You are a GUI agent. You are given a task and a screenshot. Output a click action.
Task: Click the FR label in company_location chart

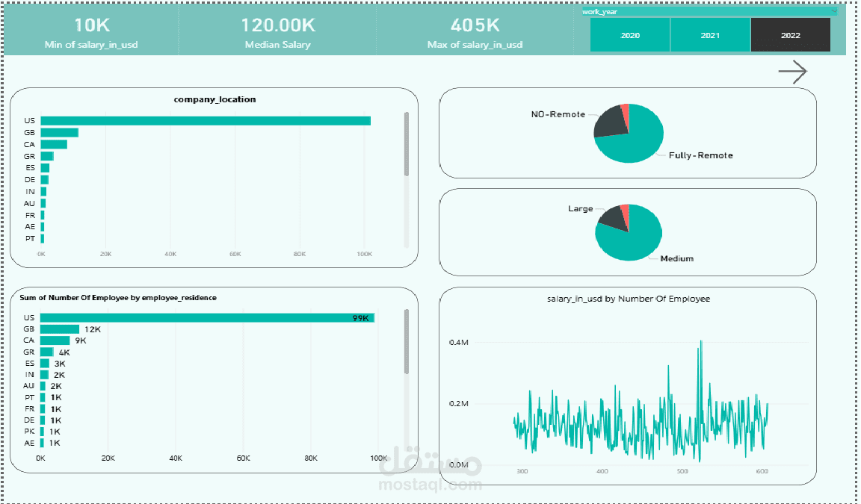(x=30, y=216)
